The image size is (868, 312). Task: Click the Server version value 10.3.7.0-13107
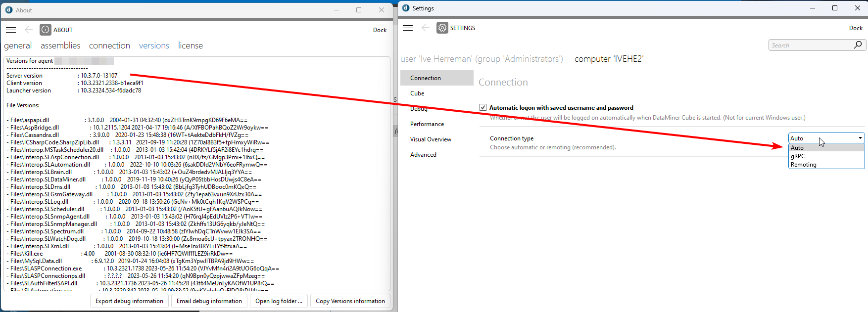99,76
